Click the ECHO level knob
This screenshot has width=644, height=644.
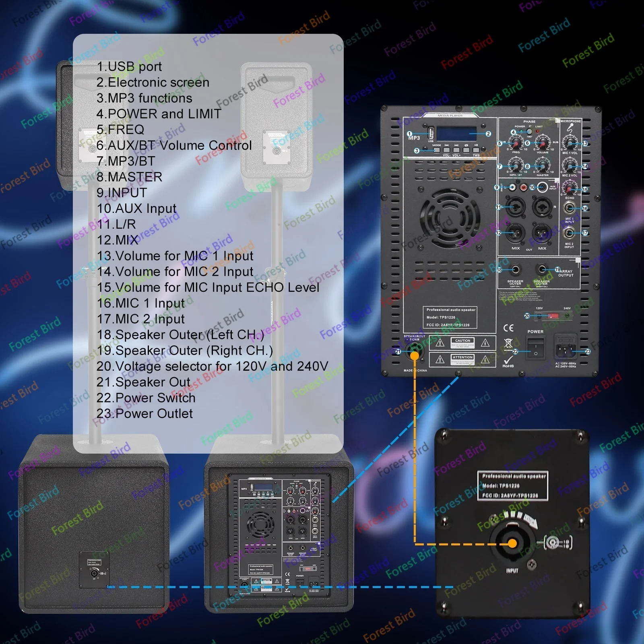click(x=569, y=188)
